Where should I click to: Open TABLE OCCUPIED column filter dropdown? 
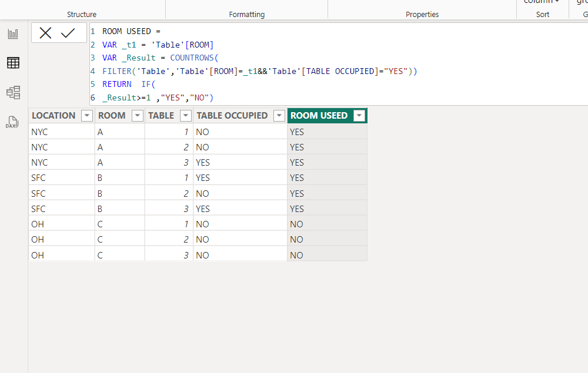pos(279,116)
